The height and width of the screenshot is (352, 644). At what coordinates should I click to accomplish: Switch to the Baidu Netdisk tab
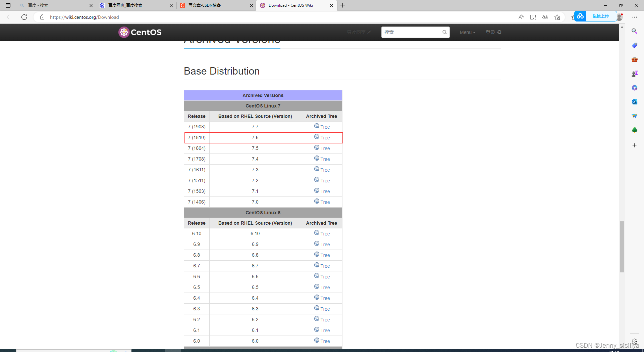point(136,5)
